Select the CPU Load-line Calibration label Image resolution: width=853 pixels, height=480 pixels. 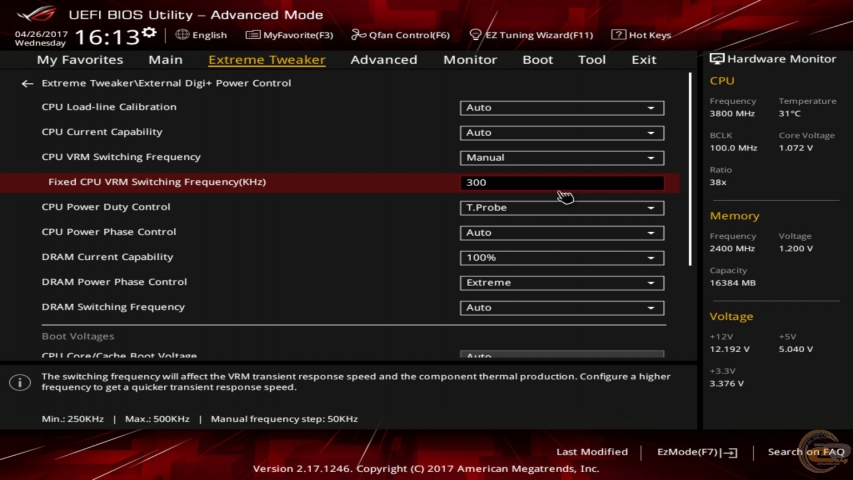click(x=109, y=107)
